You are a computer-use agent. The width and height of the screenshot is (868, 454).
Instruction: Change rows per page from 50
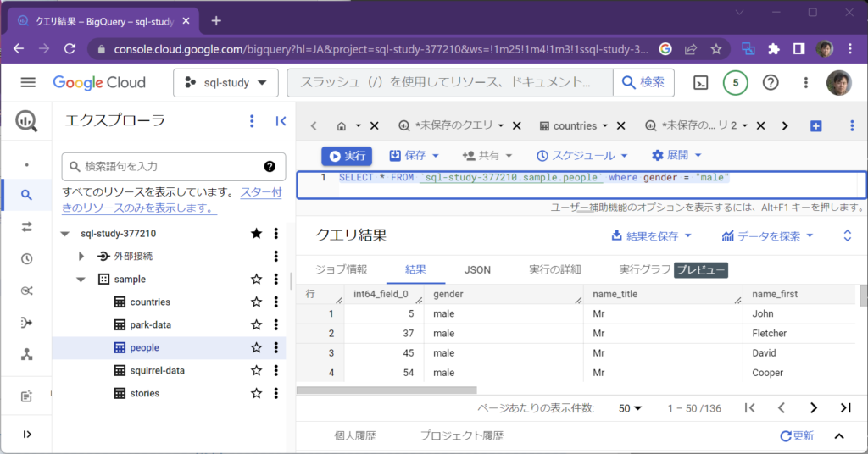click(630, 408)
